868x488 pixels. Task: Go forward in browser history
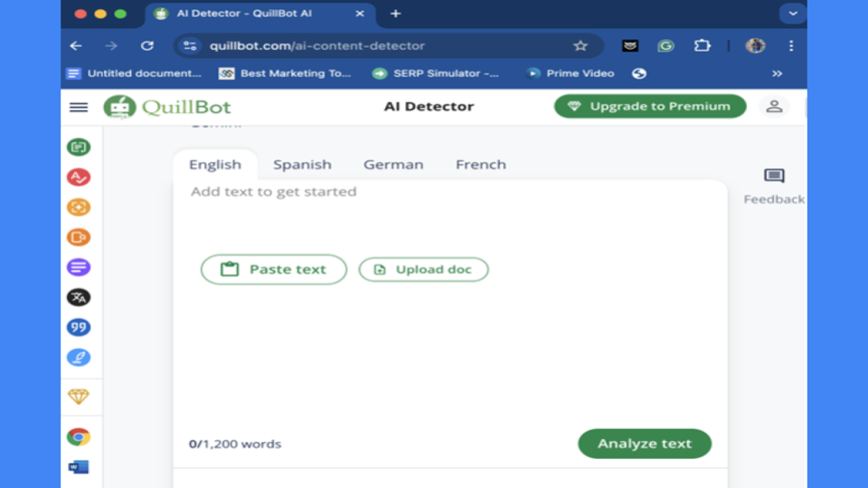(111, 46)
